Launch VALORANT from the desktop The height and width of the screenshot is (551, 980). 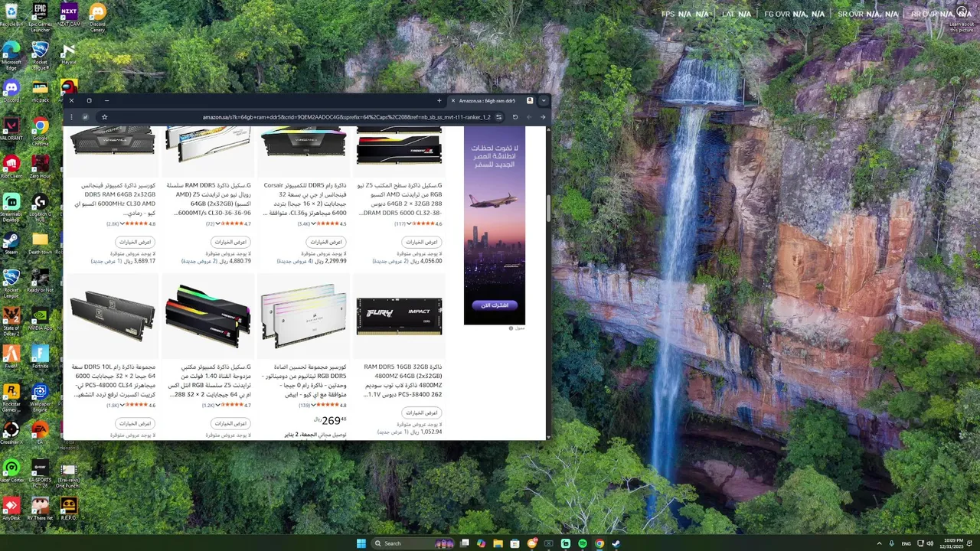tap(11, 129)
